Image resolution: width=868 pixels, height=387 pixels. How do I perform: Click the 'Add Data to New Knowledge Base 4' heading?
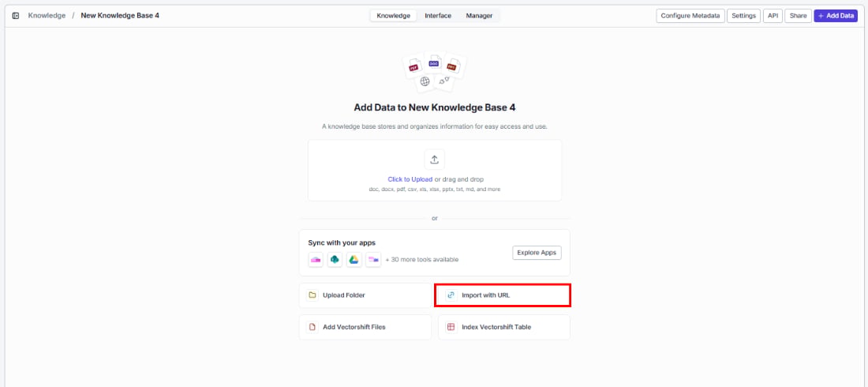click(x=435, y=107)
